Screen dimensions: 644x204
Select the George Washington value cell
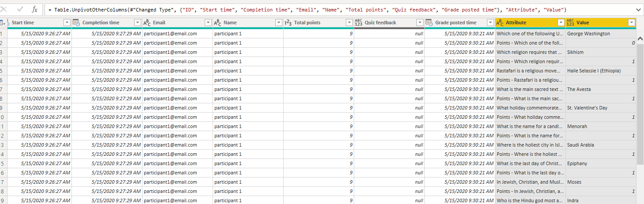(x=601, y=34)
